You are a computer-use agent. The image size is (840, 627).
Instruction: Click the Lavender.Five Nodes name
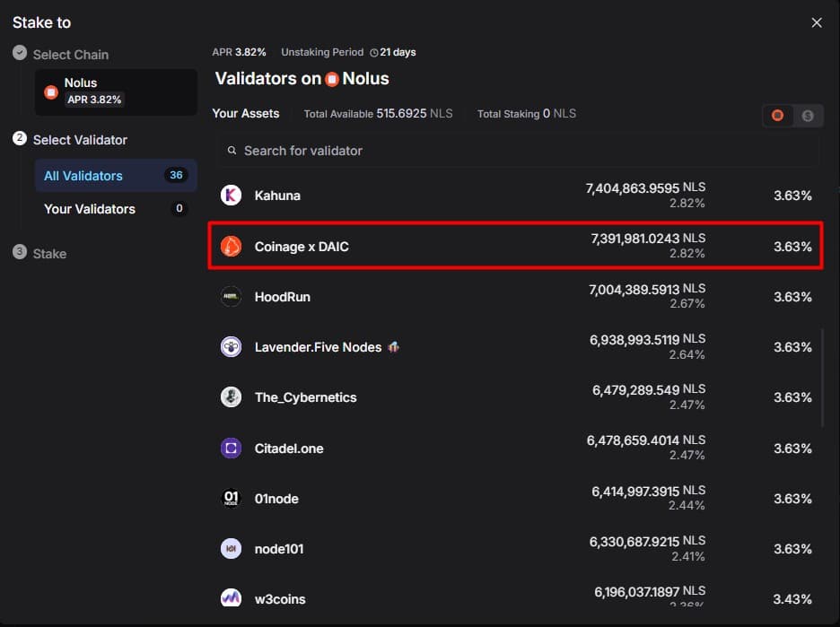coord(319,347)
